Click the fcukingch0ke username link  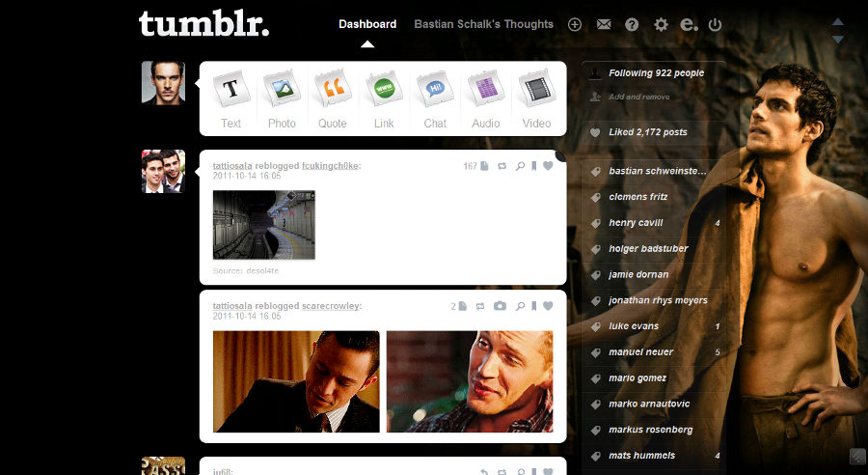click(x=330, y=166)
